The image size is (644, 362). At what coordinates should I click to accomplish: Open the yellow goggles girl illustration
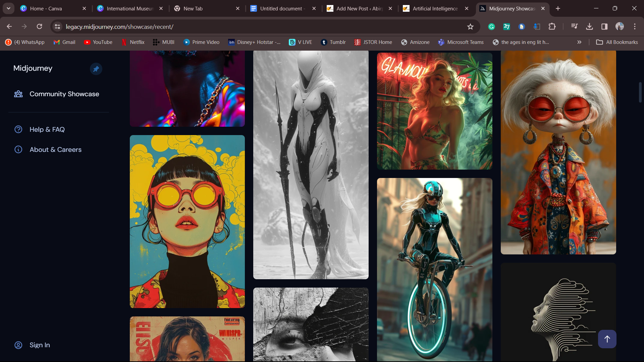(x=187, y=222)
